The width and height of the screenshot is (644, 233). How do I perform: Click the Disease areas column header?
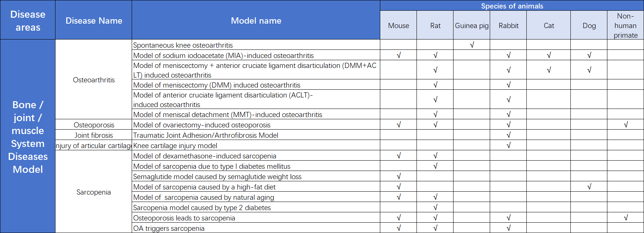pos(28,21)
